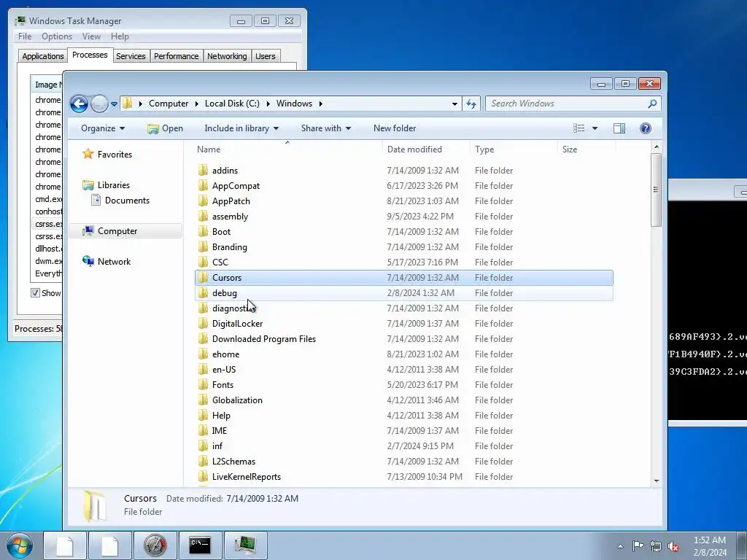The width and height of the screenshot is (747, 560).
Task: Open the Organize dropdown menu
Action: pyautogui.click(x=103, y=128)
